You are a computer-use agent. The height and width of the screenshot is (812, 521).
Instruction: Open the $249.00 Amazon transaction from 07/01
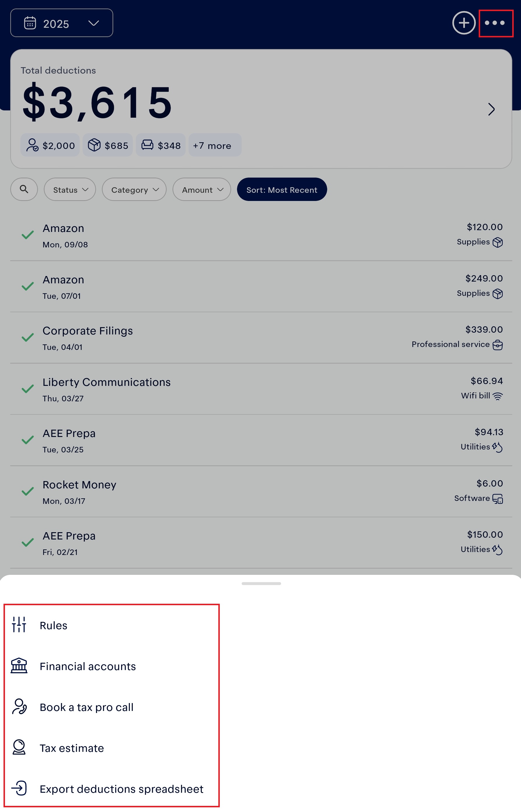tap(260, 286)
